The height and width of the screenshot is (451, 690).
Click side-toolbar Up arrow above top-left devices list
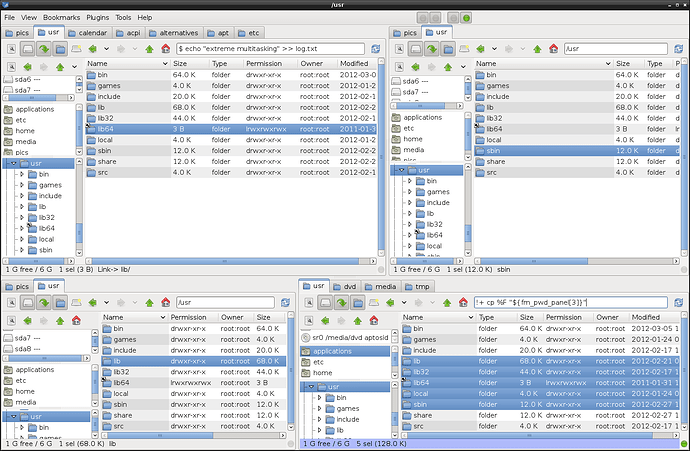pyautogui.click(x=60, y=67)
